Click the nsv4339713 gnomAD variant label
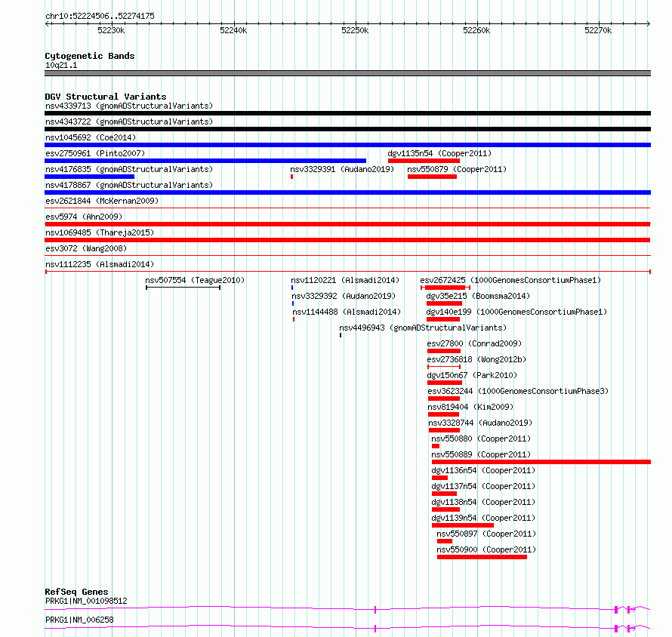672x637 pixels. (129, 106)
